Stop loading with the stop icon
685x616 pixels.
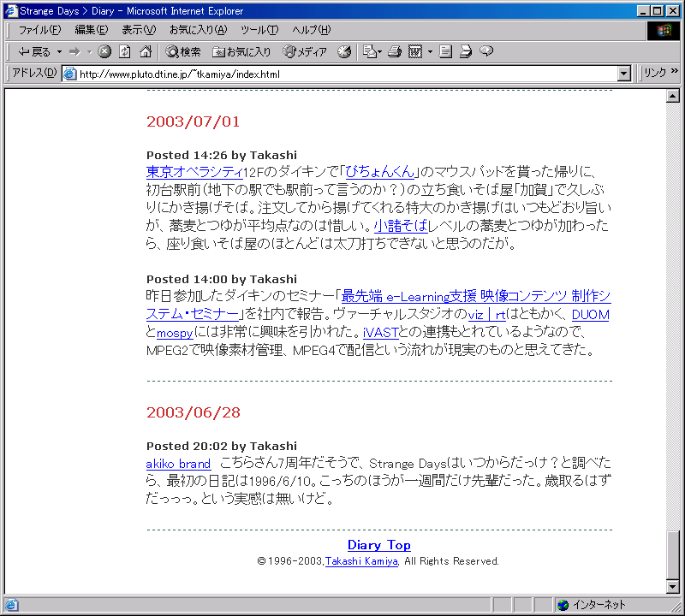pyautogui.click(x=104, y=52)
